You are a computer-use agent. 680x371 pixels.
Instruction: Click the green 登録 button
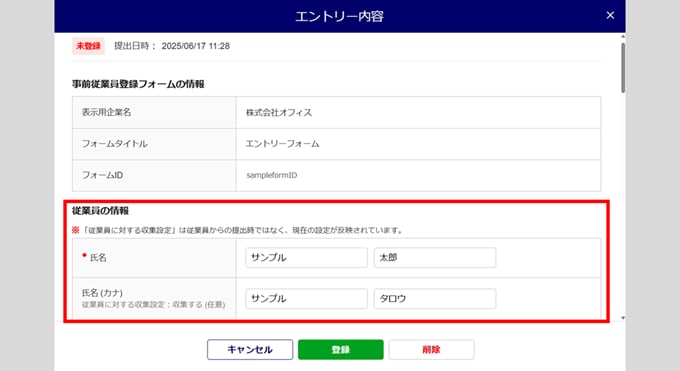[x=340, y=349]
